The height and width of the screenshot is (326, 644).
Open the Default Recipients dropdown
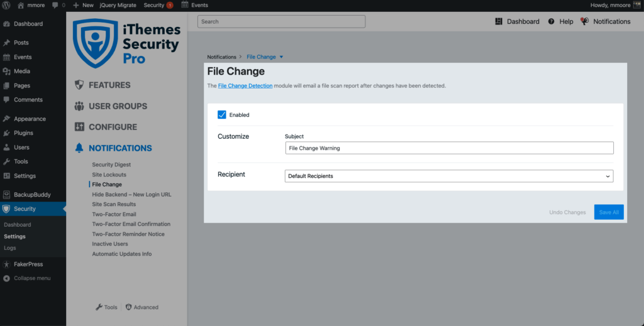[x=449, y=176]
